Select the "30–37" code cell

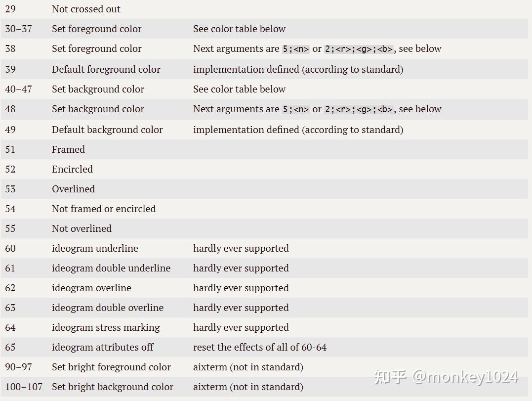[18, 29]
